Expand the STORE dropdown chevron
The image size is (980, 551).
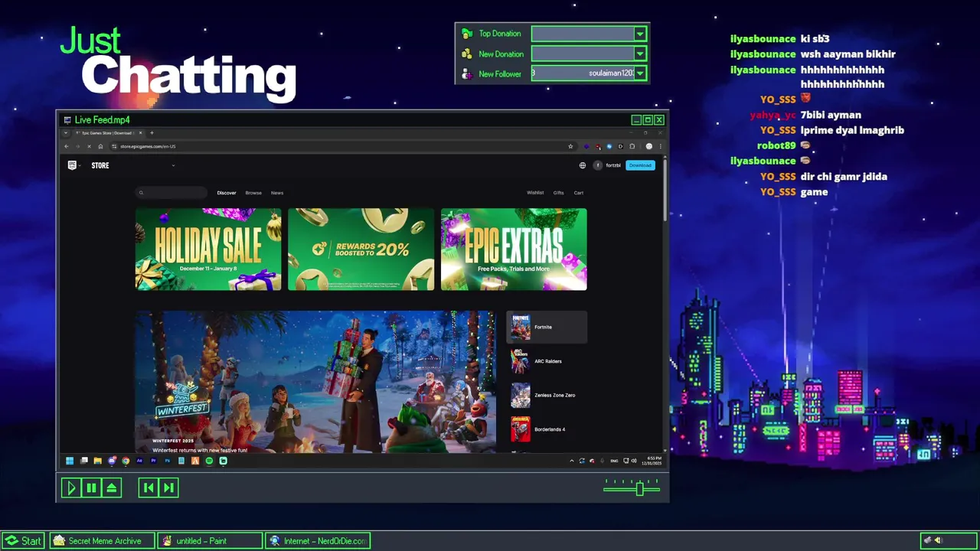tap(173, 165)
